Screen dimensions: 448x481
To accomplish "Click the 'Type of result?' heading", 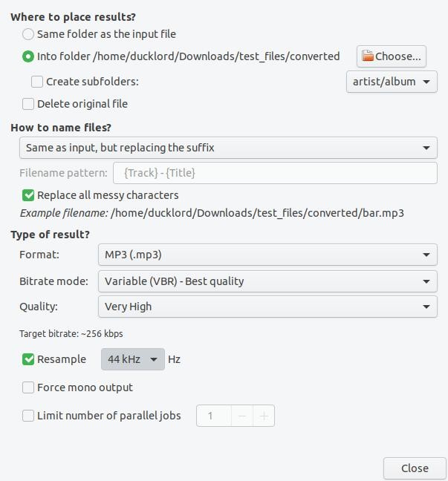I will click(50, 235).
